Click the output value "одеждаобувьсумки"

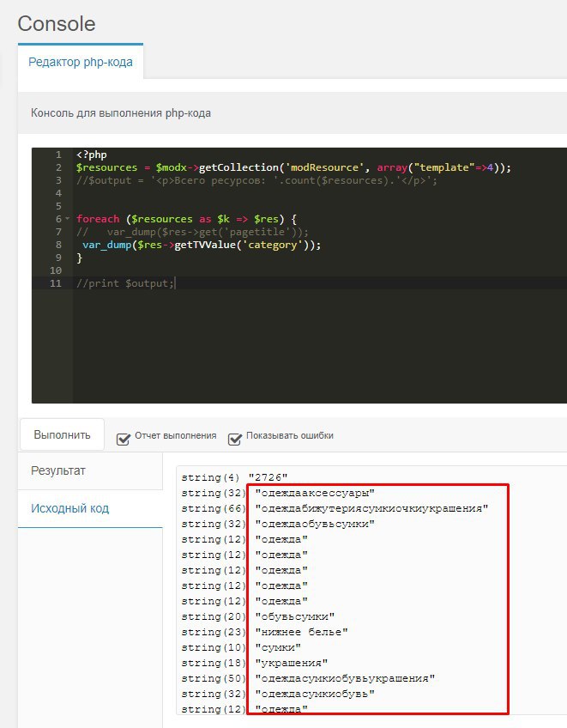point(315,524)
